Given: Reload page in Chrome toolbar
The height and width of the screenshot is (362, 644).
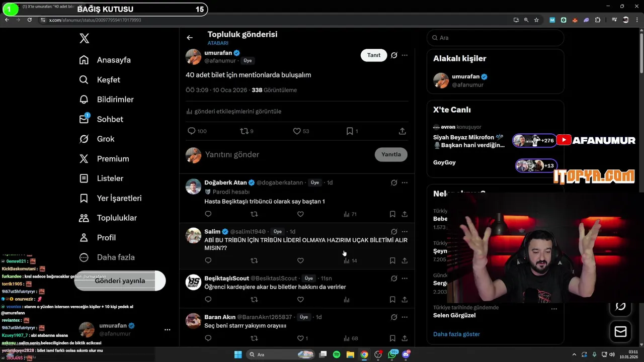Looking at the screenshot, I should 30,20.
